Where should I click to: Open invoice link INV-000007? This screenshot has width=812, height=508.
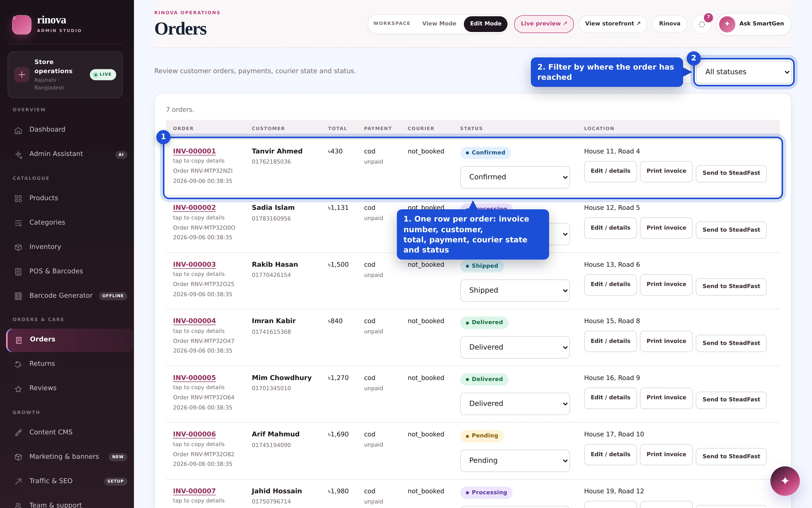pyautogui.click(x=194, y=491)
